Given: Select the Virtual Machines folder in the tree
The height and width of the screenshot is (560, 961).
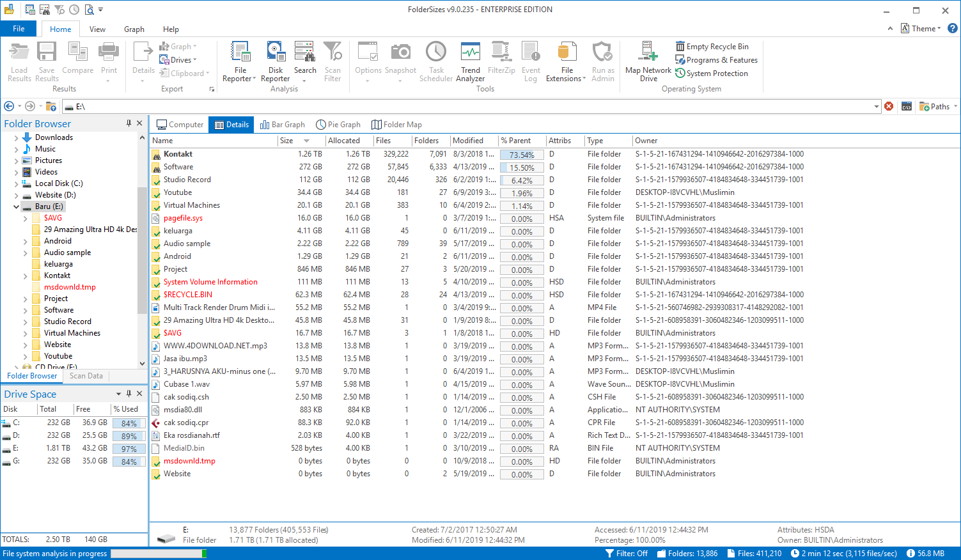Looking at the screenshot, I should tap(72, 333).
